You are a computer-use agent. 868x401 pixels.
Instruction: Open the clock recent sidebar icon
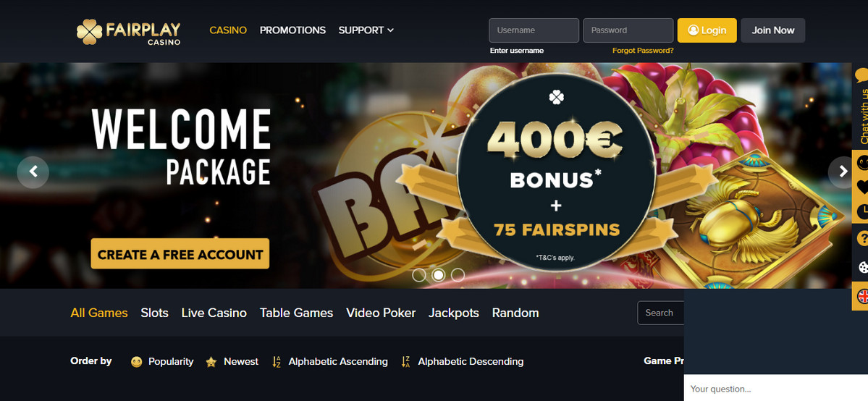pos(861,211)
